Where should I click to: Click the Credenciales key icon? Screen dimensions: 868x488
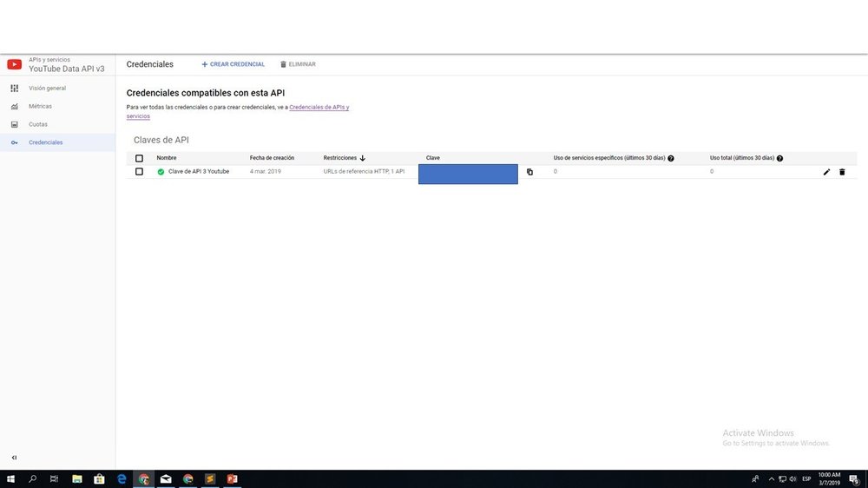click(15, 142)
